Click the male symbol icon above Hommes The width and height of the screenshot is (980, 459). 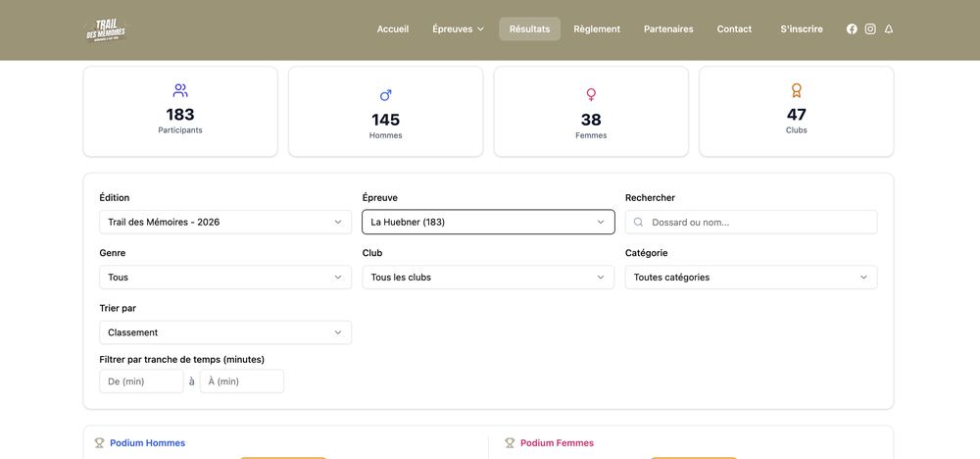point(385,95)
